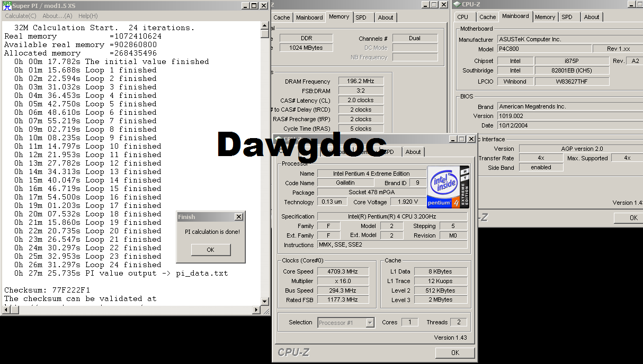The width and height of the screenshot is (643, 364).
Task: Switch to Mainboard tab in Memory window
Action: [x=309, y=17]
